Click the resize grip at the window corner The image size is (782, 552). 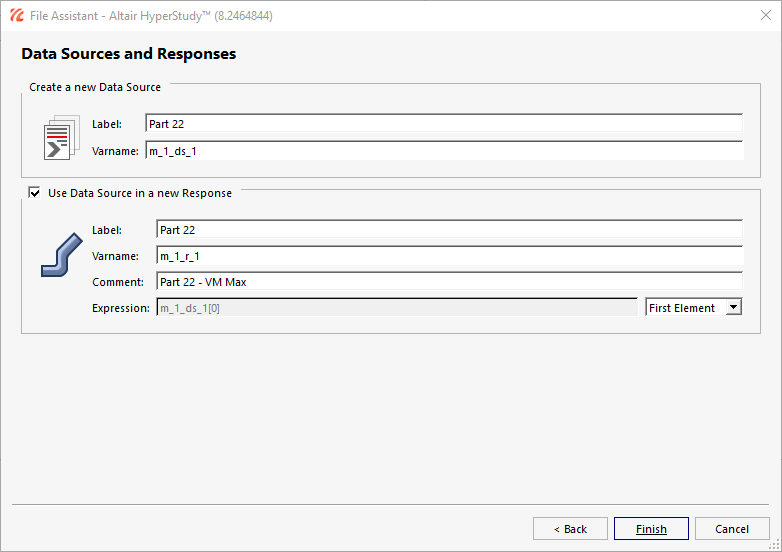[x=775, y=546]
